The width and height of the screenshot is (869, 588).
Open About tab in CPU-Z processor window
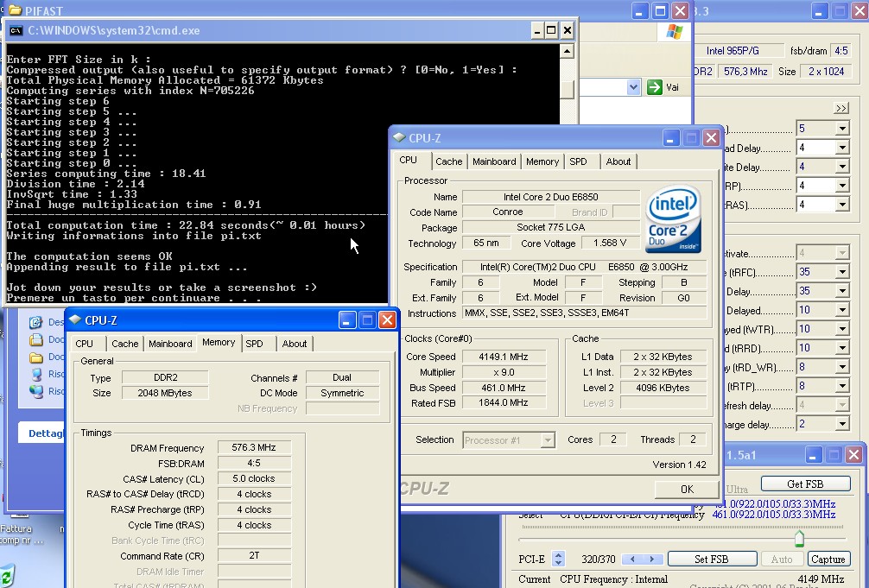tap(618, 161)
